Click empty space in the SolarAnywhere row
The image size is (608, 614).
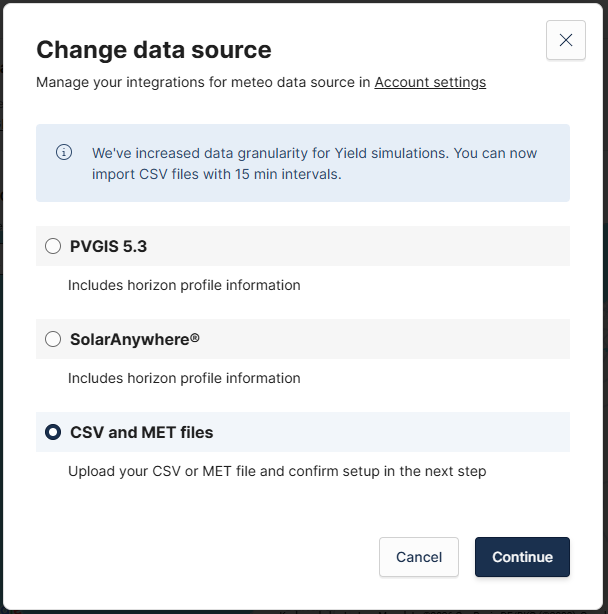pos(400,339)
